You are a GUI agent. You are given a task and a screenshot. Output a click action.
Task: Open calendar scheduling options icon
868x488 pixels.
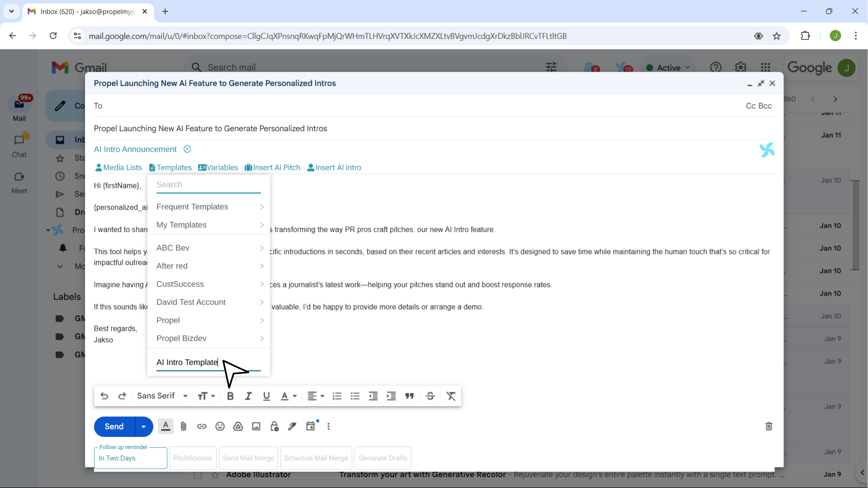[311, 426]
